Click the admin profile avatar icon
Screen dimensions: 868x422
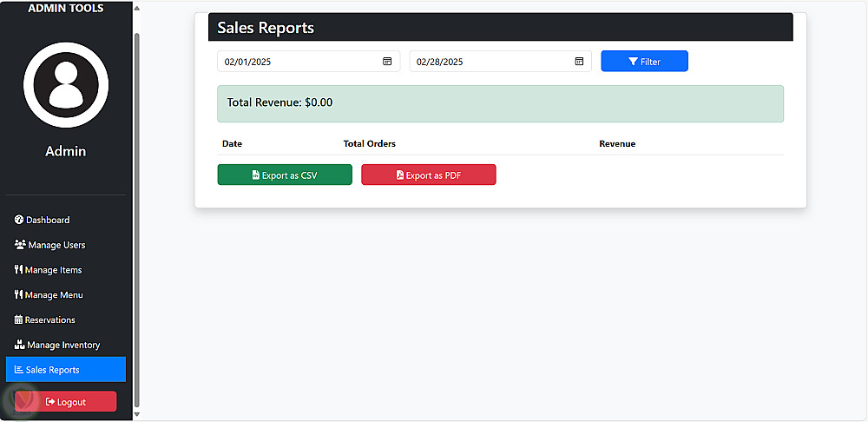click(x=66, y=85)
